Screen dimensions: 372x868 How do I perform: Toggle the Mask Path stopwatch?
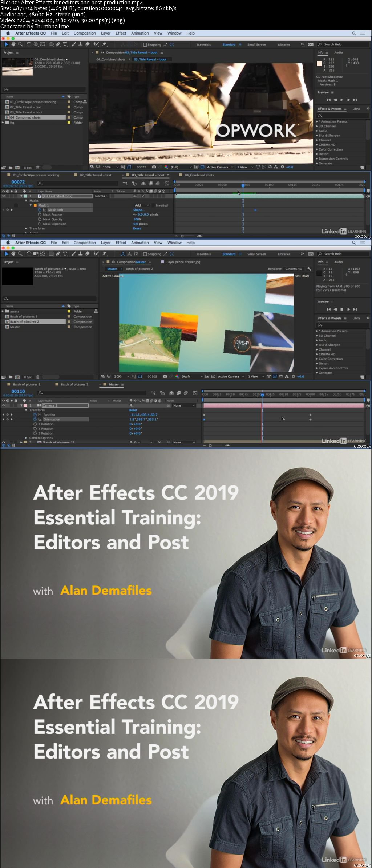point(40,210)
